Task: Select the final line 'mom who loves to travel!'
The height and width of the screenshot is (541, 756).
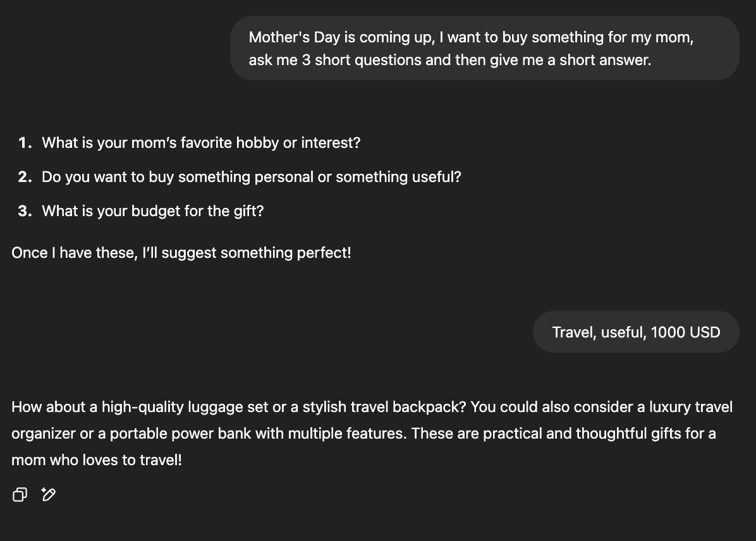Action: pos(95,459)
